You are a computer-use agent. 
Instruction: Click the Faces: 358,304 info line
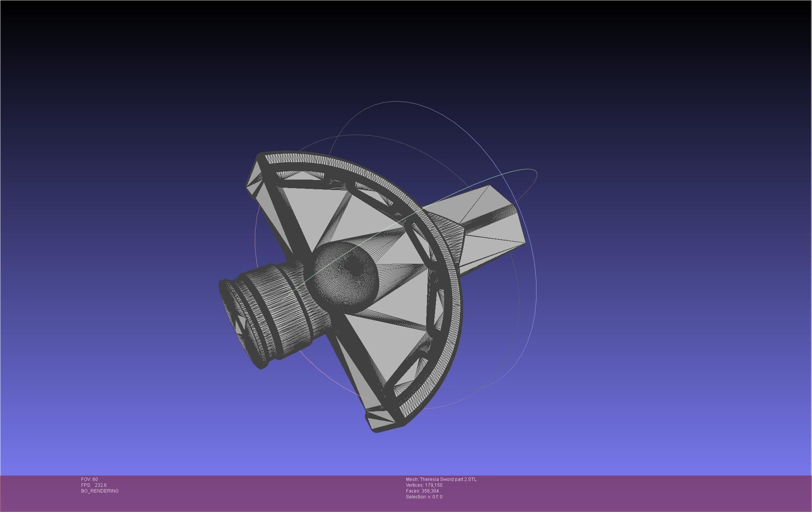point(422,491)
